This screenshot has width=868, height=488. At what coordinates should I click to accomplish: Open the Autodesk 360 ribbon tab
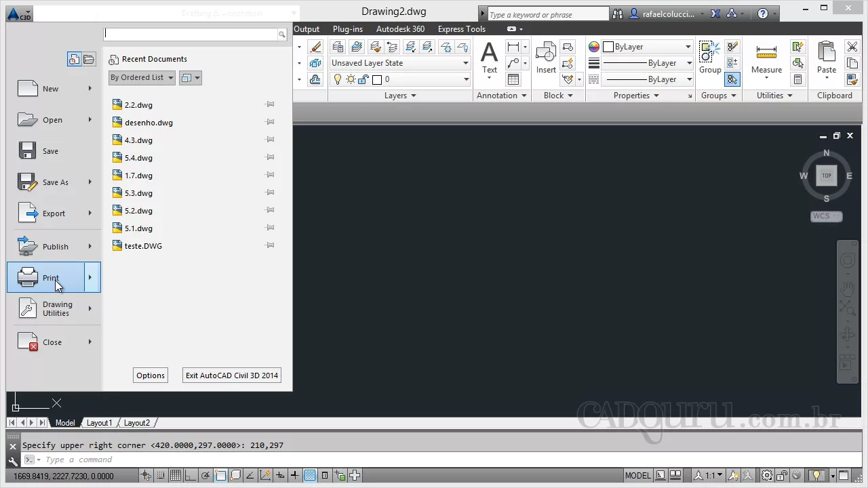(400, 29)
